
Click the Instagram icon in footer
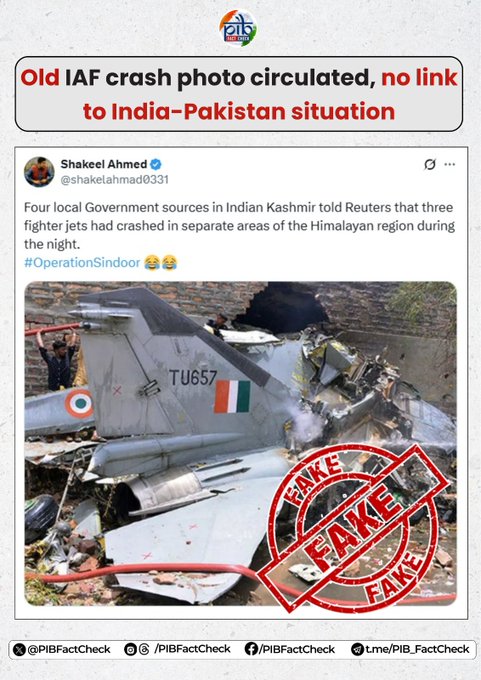(130, 649)
